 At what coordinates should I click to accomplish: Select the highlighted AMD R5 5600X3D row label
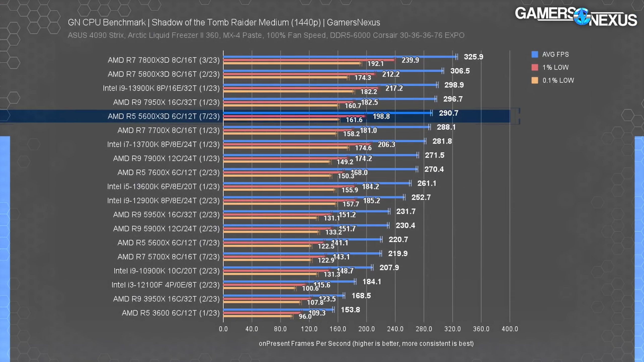point(164,116)
